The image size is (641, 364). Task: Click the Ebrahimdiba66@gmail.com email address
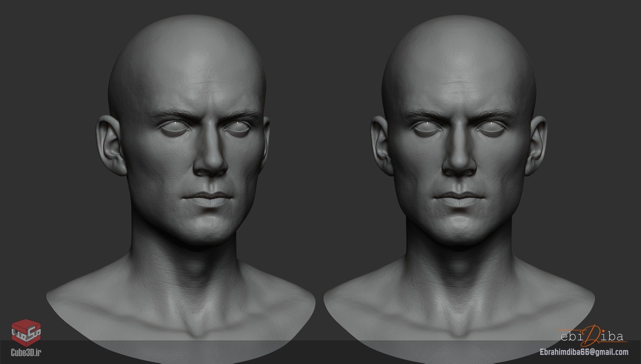click(584, 352)
